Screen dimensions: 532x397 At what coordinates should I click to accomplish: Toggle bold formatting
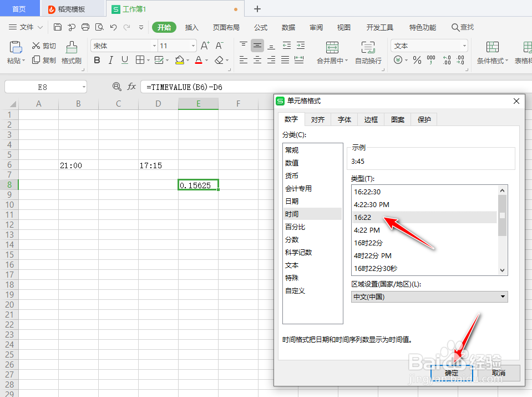(97, 60)
